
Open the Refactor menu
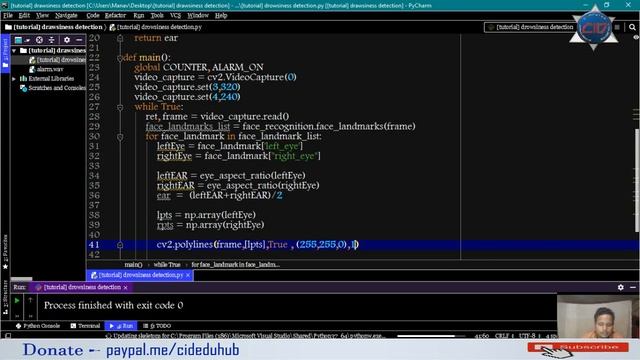tap(115, 16)
